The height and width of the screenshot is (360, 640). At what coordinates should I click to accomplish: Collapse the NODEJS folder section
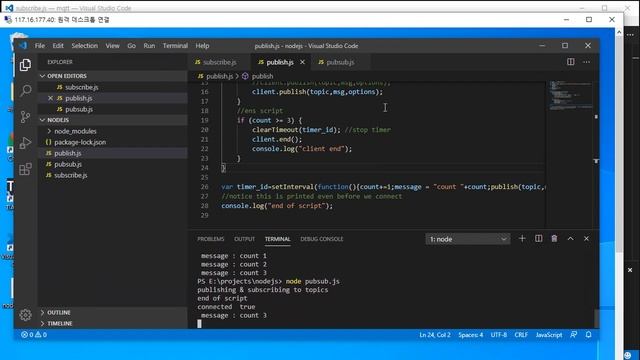pyautogui.click(x=113, y=120)
